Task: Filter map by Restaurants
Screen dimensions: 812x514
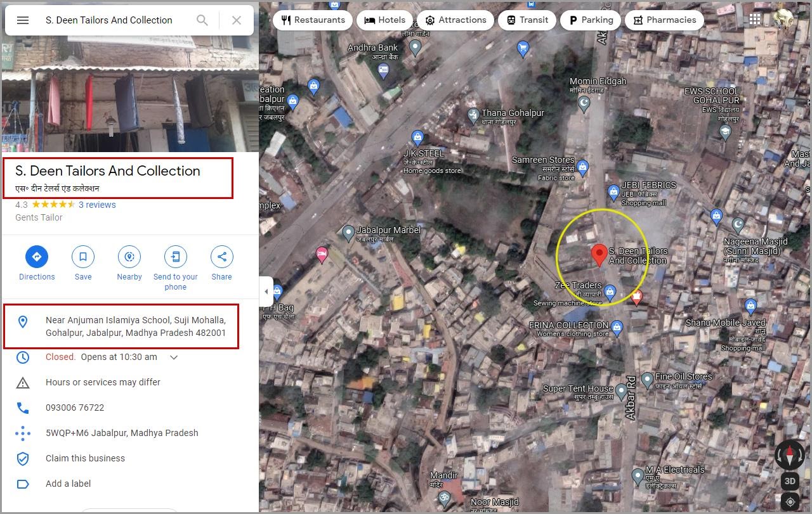Action: pos(313,20)
